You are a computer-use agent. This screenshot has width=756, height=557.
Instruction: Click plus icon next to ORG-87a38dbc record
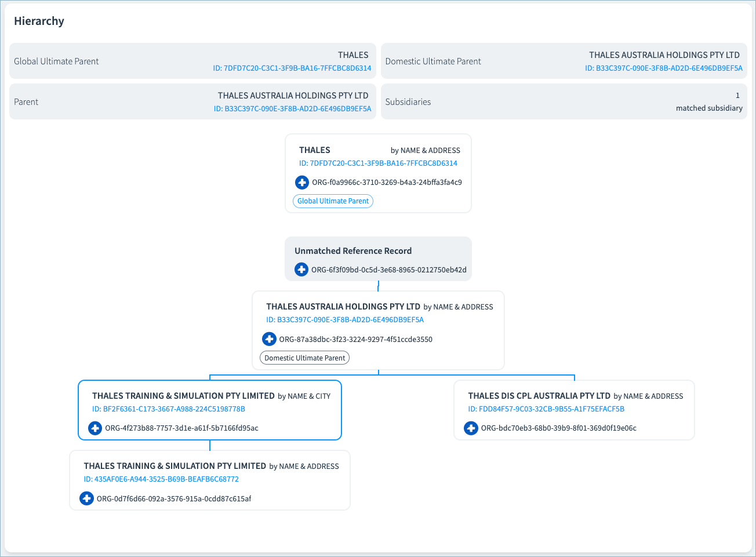(x=269, y=339)
